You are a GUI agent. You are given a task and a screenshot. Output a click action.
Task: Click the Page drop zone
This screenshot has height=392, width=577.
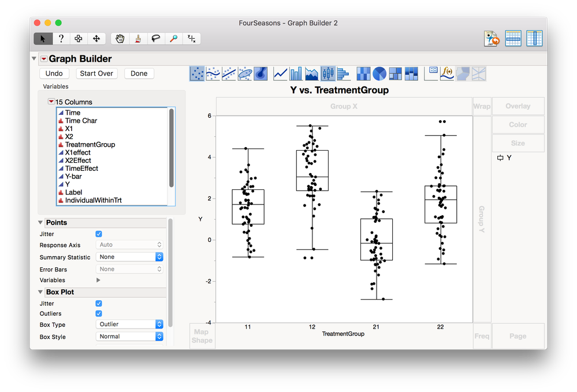[x=518, y=336]
